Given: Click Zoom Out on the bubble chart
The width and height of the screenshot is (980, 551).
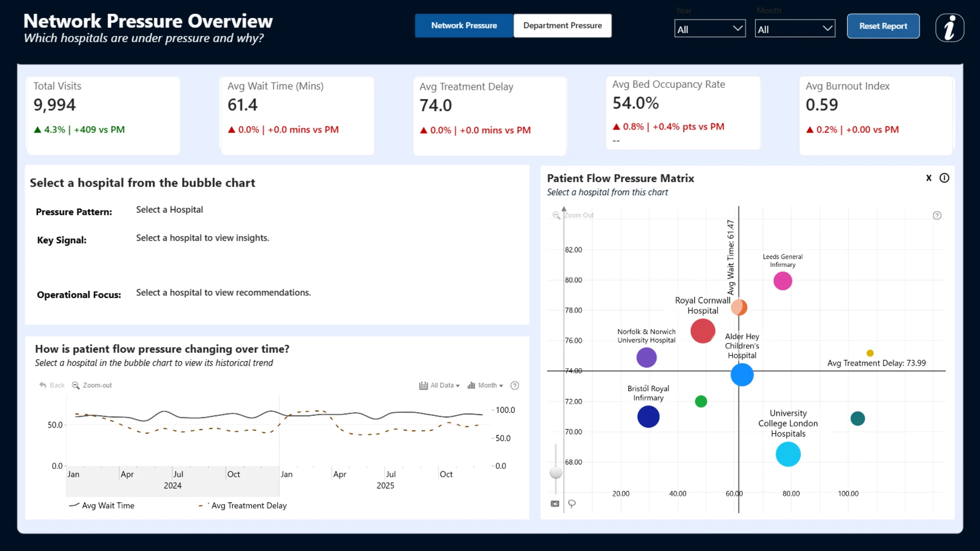Looking at the screenshot, I should pyautogui.click(x=573, y=215).
